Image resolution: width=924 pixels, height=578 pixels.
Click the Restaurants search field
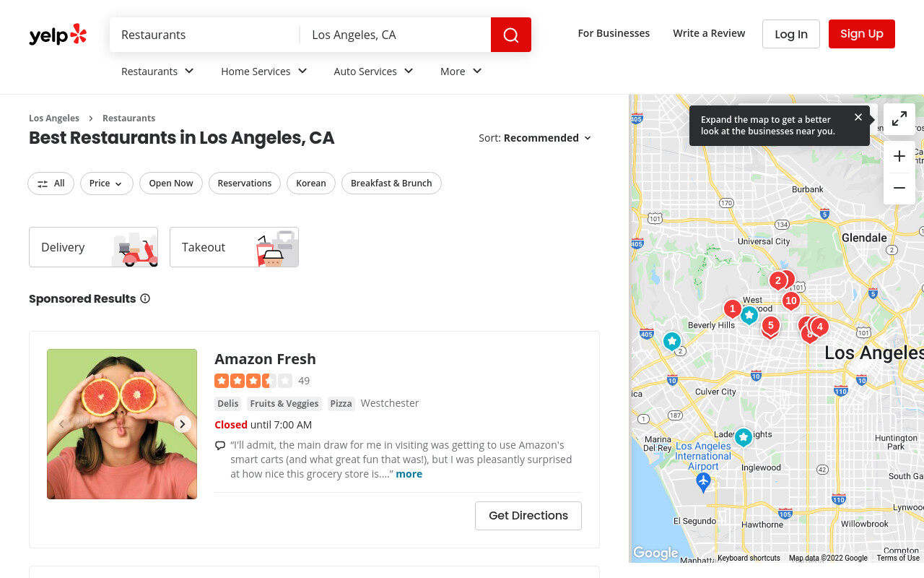pyautogui.click(x=205, y=35)
